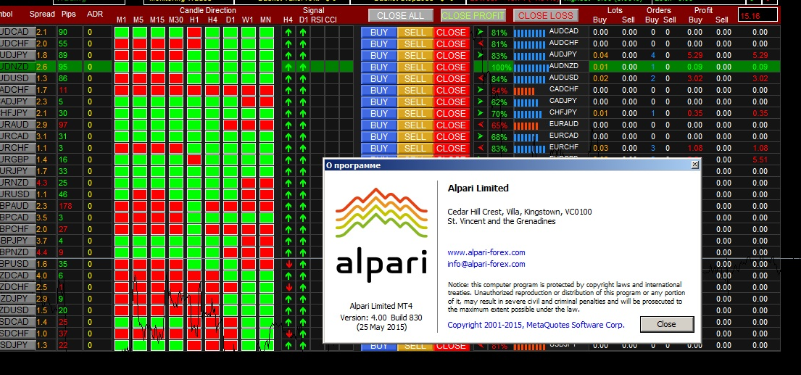Click SELL in the AUDCHF row

[415, 44]
